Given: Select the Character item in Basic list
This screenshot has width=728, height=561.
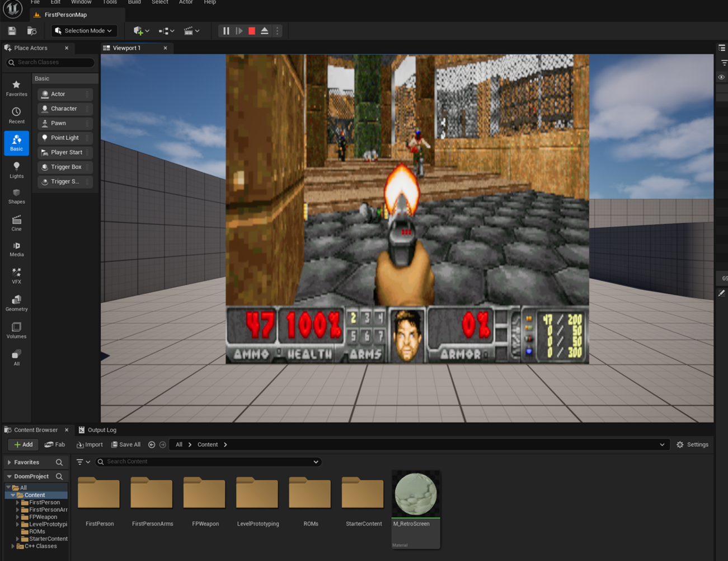Looking at the screenshot, I should point(65,109).
